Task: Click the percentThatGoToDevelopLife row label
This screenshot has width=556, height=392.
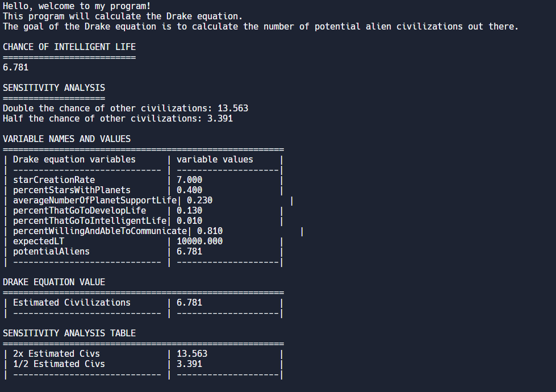Action: [x=80, y=211]
